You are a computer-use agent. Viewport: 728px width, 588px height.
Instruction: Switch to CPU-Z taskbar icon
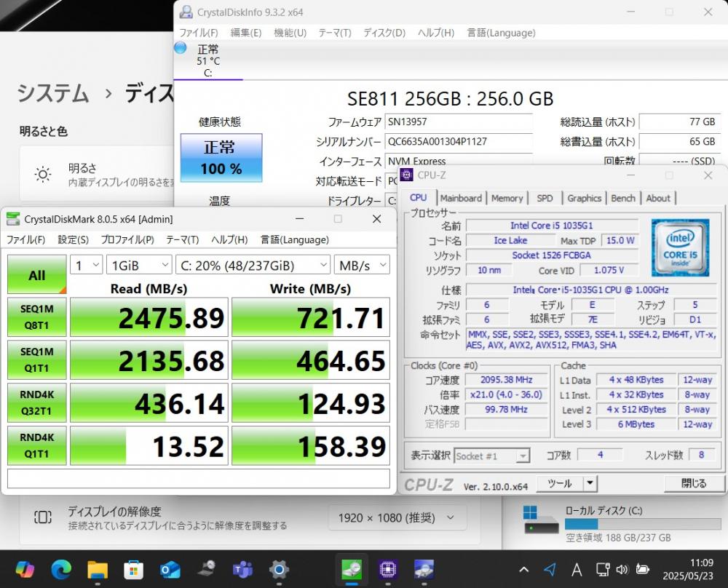point(388,569)
